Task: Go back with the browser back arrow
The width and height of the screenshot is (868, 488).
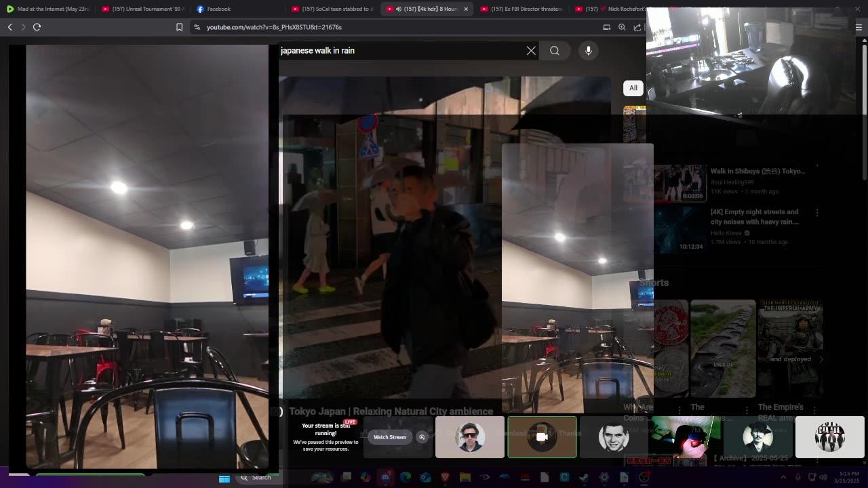Action: point(10,27)
